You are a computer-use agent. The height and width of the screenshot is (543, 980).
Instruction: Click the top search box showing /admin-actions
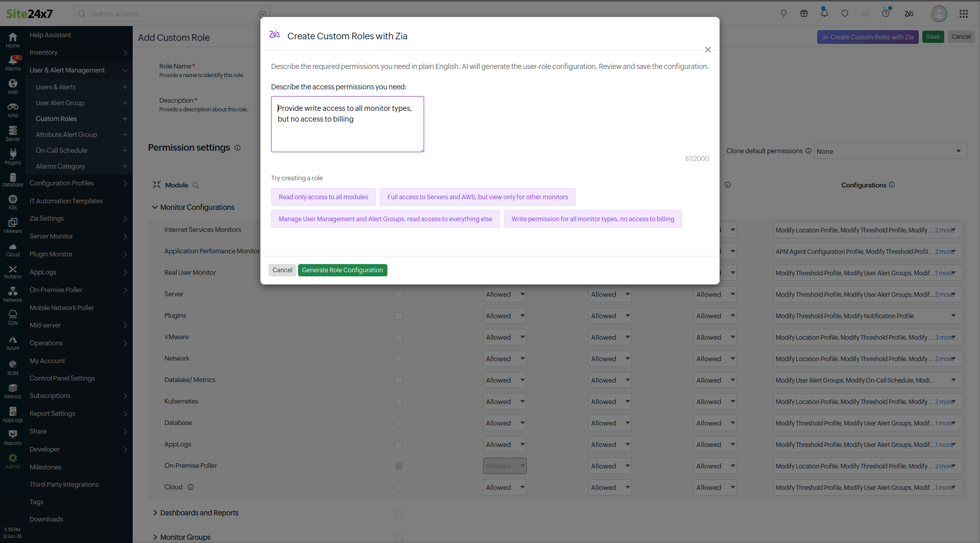click(x=172, y=14)
